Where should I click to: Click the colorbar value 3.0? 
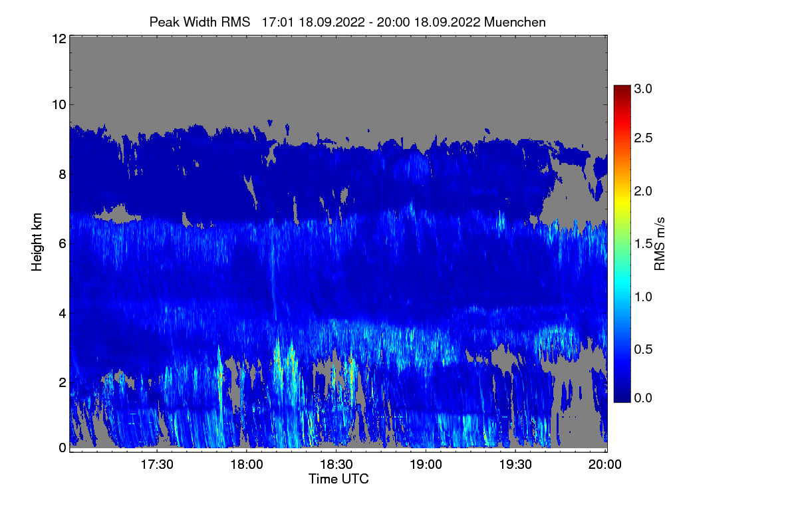(x=644, y=88)
